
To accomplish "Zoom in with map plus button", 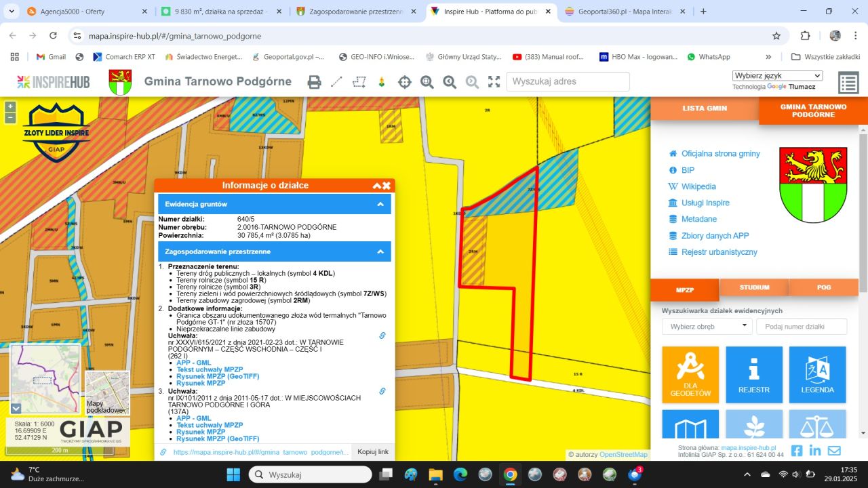I will (9, 106).
